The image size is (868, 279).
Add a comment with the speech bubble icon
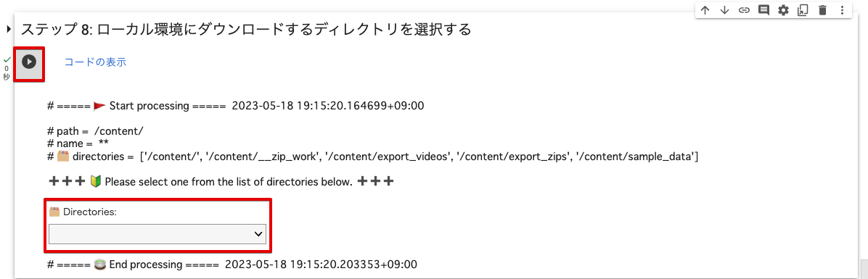click(x=764, y=10)
